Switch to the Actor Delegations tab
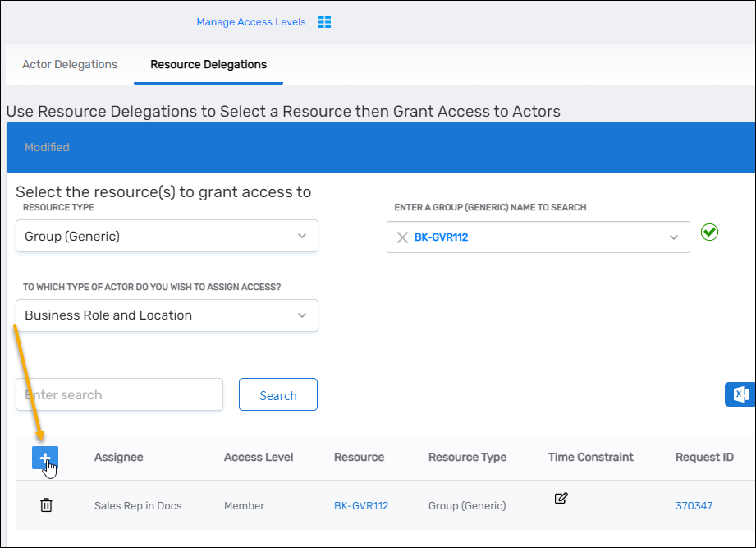 click(69, 63)
